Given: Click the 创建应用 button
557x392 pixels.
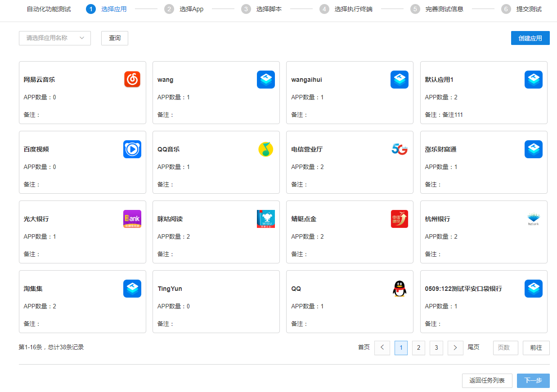Looking at the screenshot, I should pos(530,38).
